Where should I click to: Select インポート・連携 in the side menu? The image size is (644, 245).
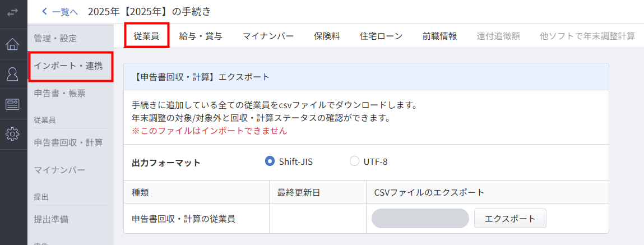tap(68, 66)
